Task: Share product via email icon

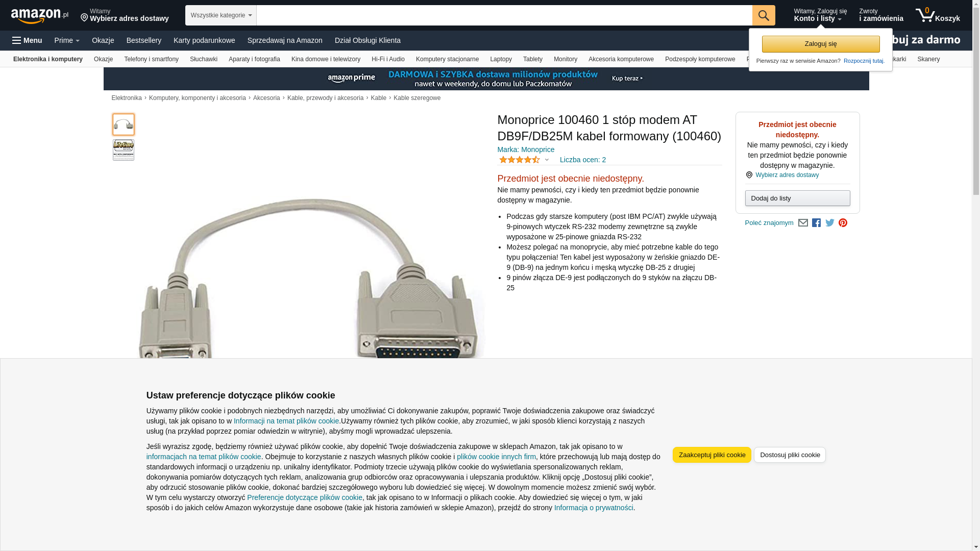Action: [x=803, y=223]
